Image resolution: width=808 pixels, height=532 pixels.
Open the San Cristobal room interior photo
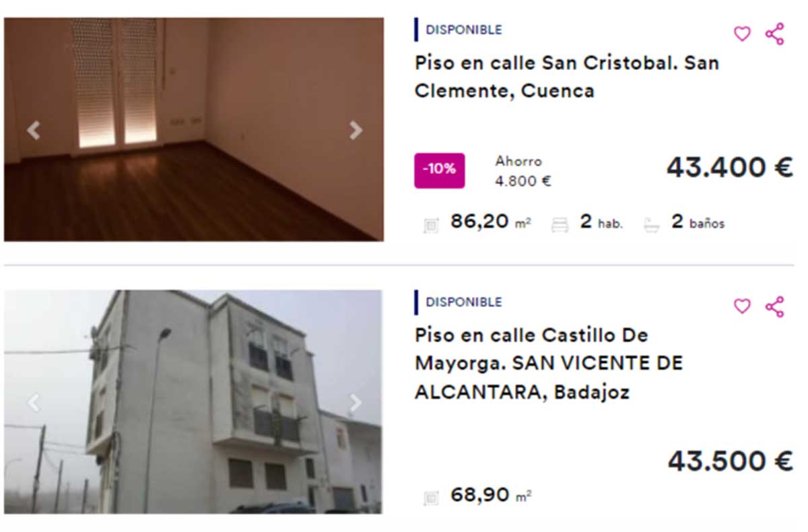pos(194,129)
